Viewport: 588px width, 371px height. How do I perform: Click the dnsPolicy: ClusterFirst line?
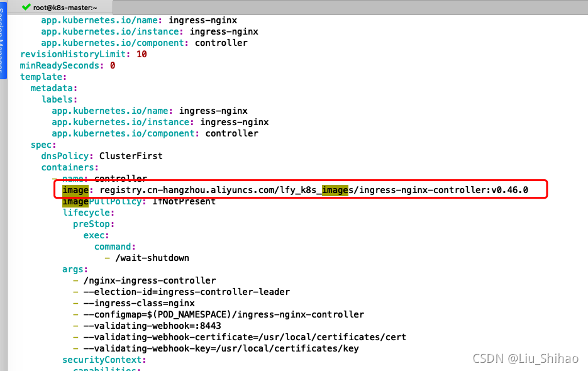pyautogui.click(x=102, y=156)
